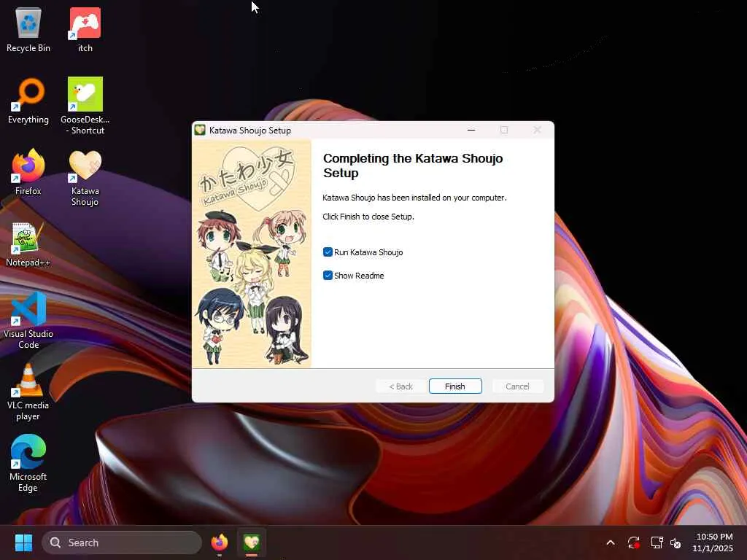The width and height of the screenshot is (747, 560).
Task: Click the 'Click Finish to close Setup.' text
Action: [368, 216]
